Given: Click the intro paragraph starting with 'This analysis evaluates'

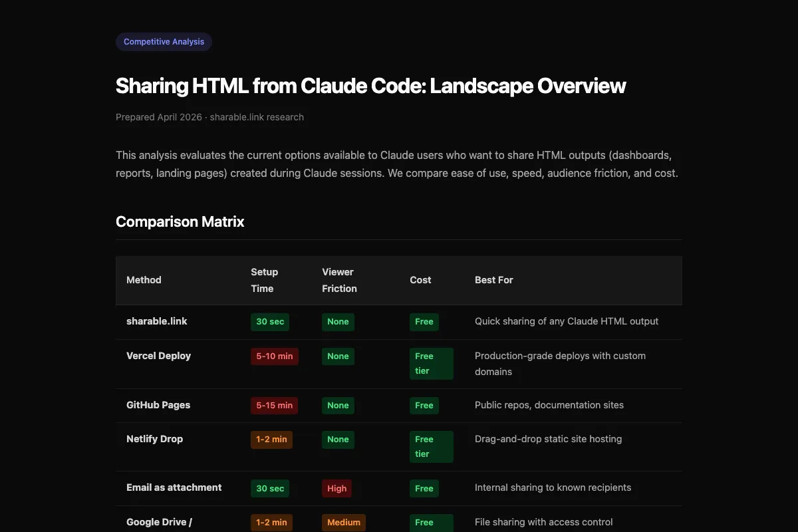Looking at the screenshot, I should 397,164.
